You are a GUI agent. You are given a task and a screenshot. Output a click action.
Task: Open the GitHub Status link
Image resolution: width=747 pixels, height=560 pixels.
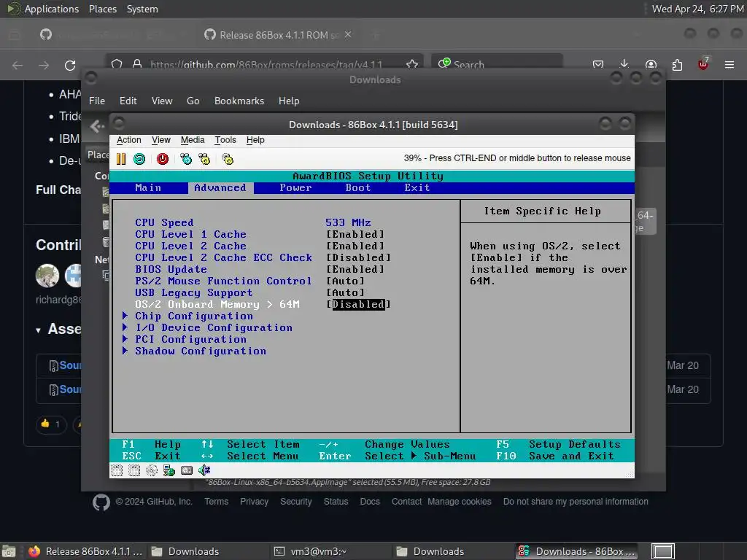click(336, 502)
